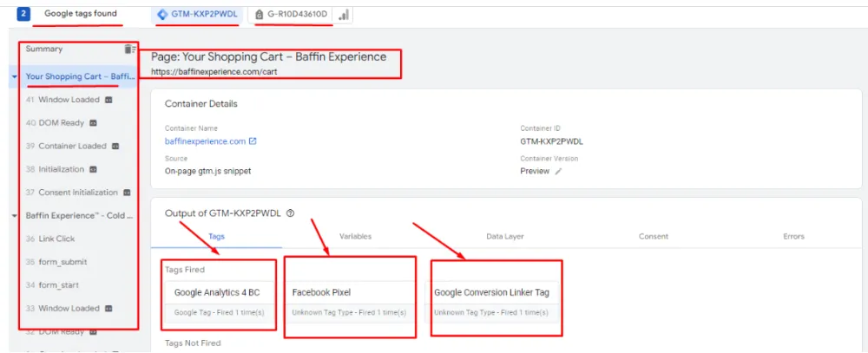Open the baffinexperience.com container link

pyautogui.click(x=206, y=141)
